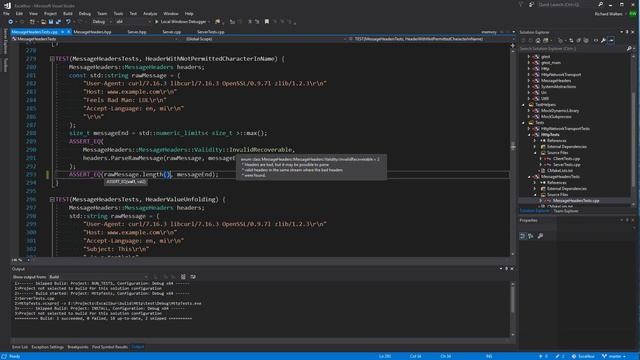Click Save All toolbar icon
The height and width of the screenshot is (360, 640).
click(x=58, y=22)
